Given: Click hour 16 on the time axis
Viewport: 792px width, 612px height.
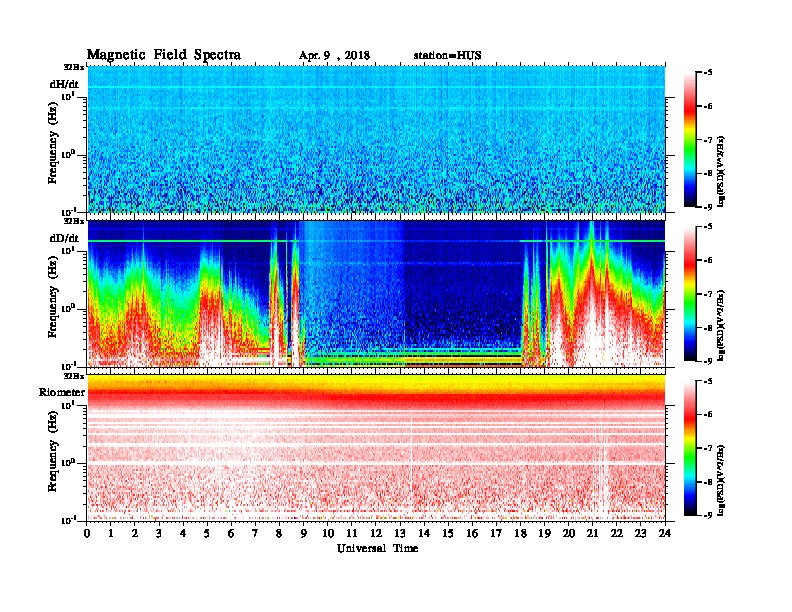Looking at the screenshot, I should coord(472,533).
